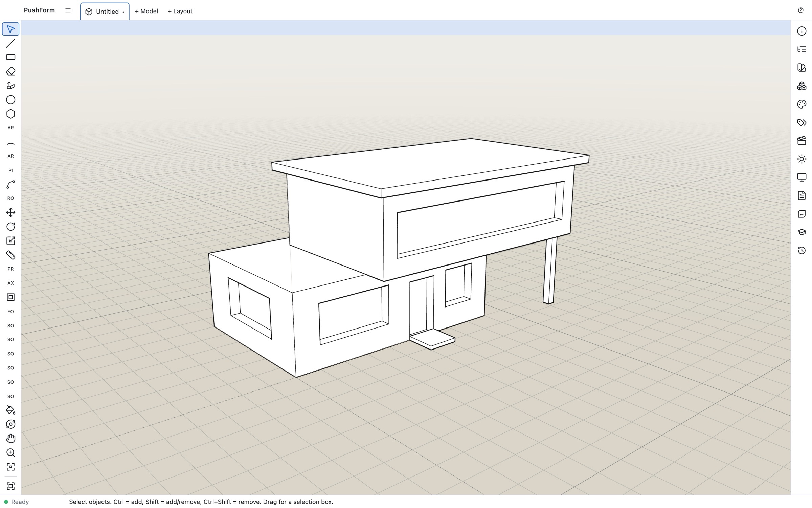
Task: Click the PI tool button
Action: pyautogui.click(x=10, y=170)
